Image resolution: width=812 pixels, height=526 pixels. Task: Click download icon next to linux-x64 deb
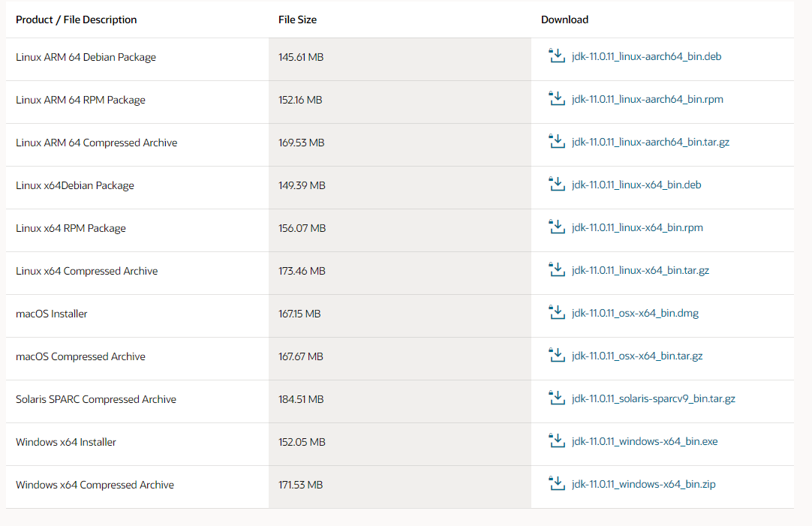[x=556, y=185]
